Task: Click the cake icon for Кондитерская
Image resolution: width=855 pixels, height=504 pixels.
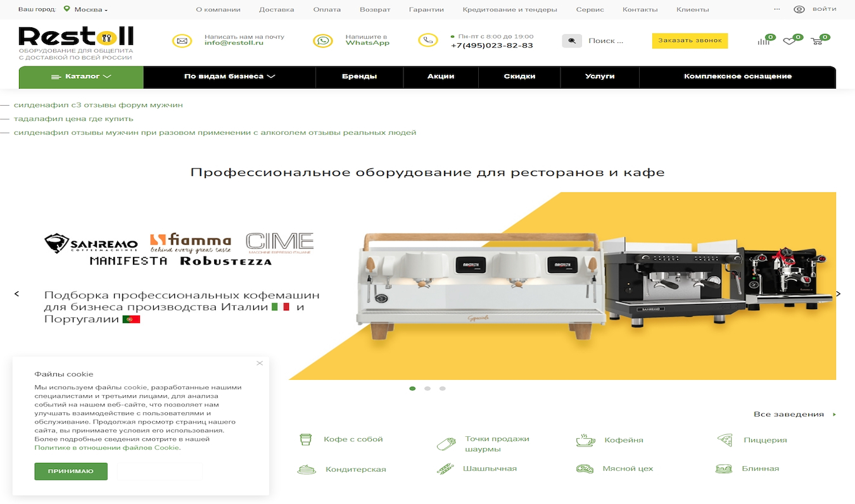Action: (x=307, y=470)
